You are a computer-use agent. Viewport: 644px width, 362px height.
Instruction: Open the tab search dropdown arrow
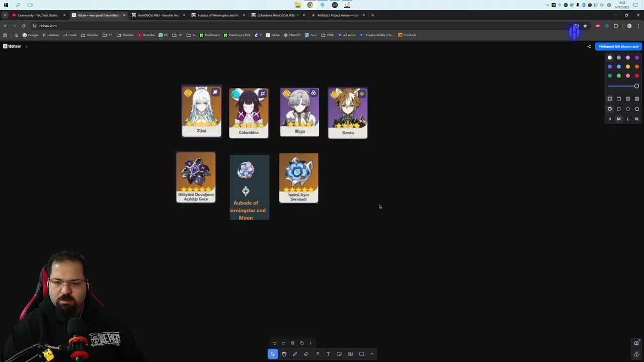(x=5, y=15)
